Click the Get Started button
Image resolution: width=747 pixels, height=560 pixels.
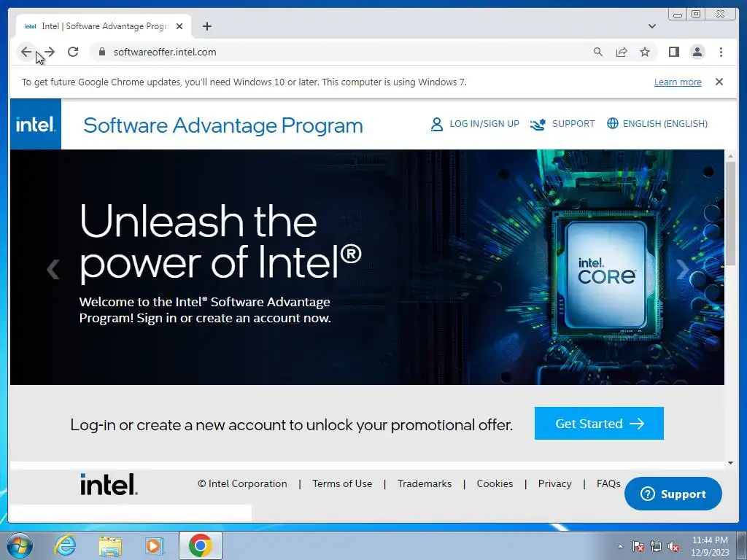click(x=599, y=424)
